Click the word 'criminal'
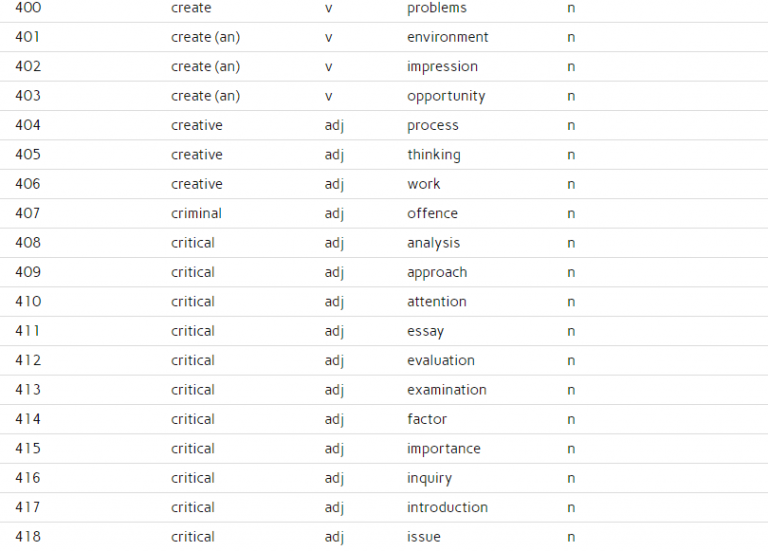Viewport: 768px width, 551px height. pyautogui.click(x=196, y=213)
